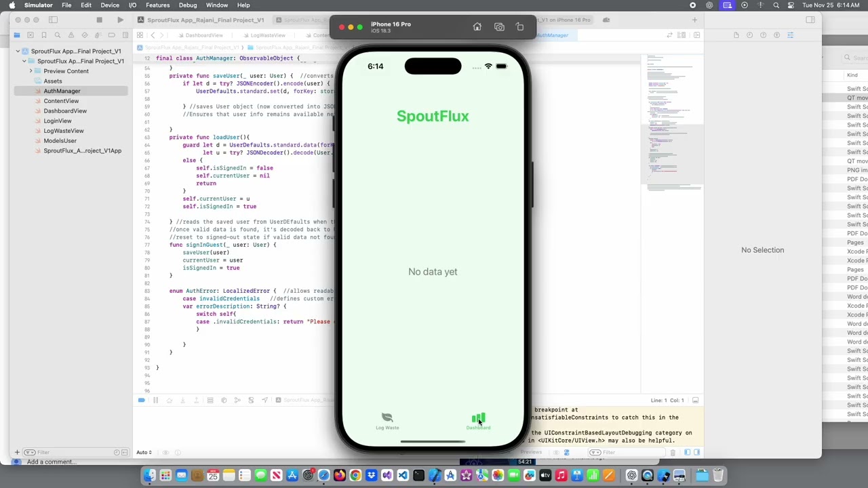Screen dimensions: 868x488
Task: Open the Issue navigator warning icon
Action: 71,35
